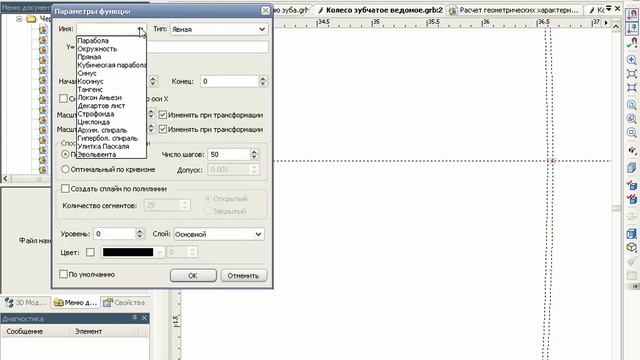The height and width of the screenshot is (360, 640).
Task: Switch to Колесо зубчатое ведомое.grb:2 tab
Action: (x=380, y=10)
